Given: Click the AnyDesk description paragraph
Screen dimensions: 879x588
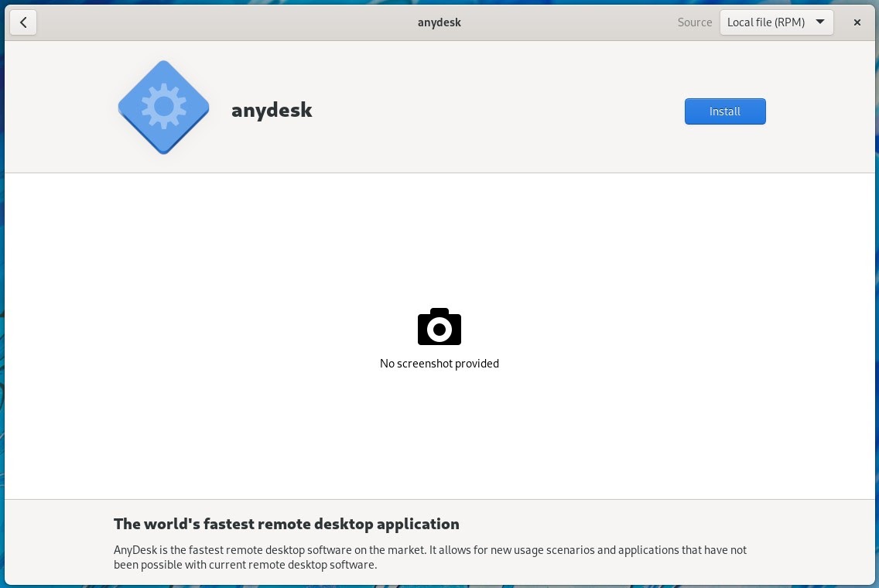Looking at the screenshot, I should coord(429,557).
